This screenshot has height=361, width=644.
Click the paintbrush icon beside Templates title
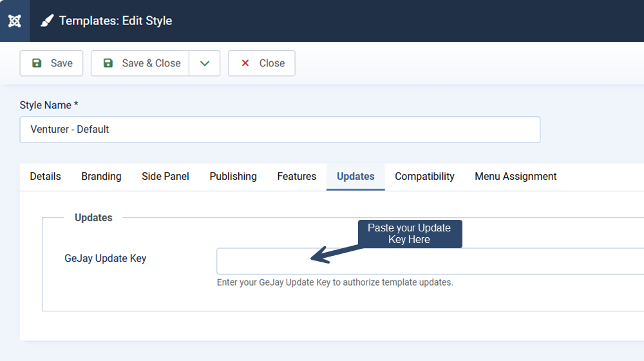[47, 21]
